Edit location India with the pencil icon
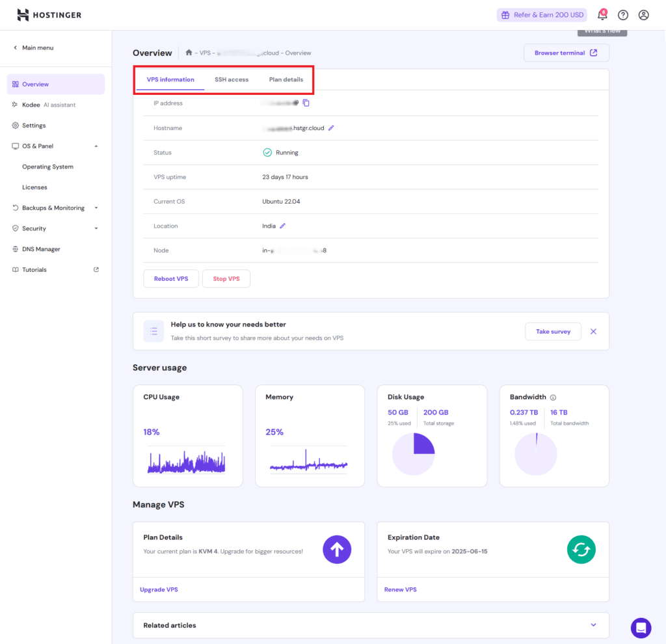 coord(282,226)
